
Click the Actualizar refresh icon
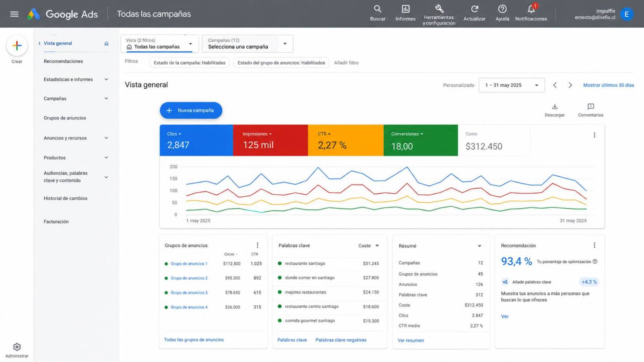pyautogui.click(x=475, y=9)
